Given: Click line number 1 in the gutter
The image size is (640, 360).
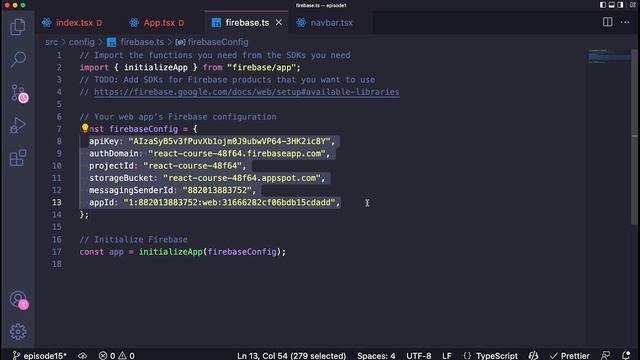Looking at the screenshot, I should 59,55.
